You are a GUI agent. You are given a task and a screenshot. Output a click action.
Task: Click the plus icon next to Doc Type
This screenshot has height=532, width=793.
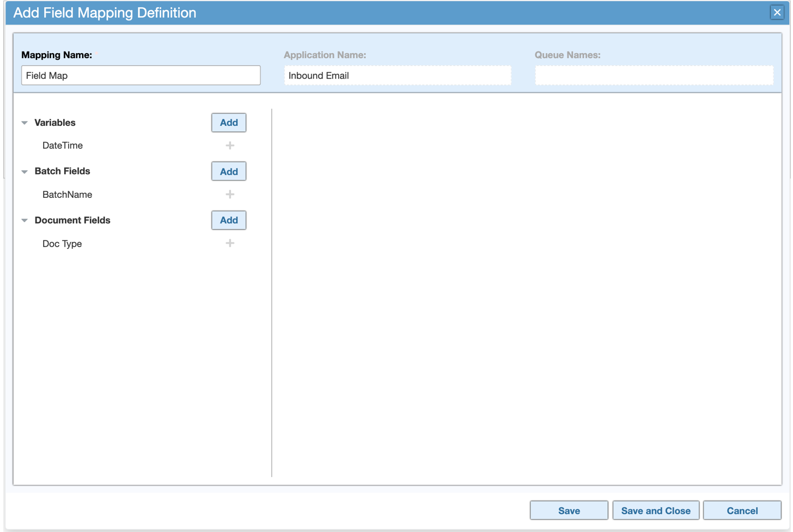point(230,243)
